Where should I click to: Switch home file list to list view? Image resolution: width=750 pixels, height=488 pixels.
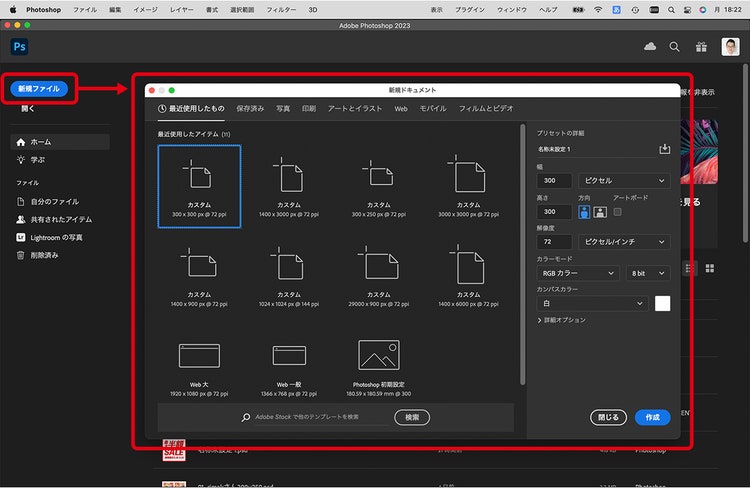[x=689, y=268]
